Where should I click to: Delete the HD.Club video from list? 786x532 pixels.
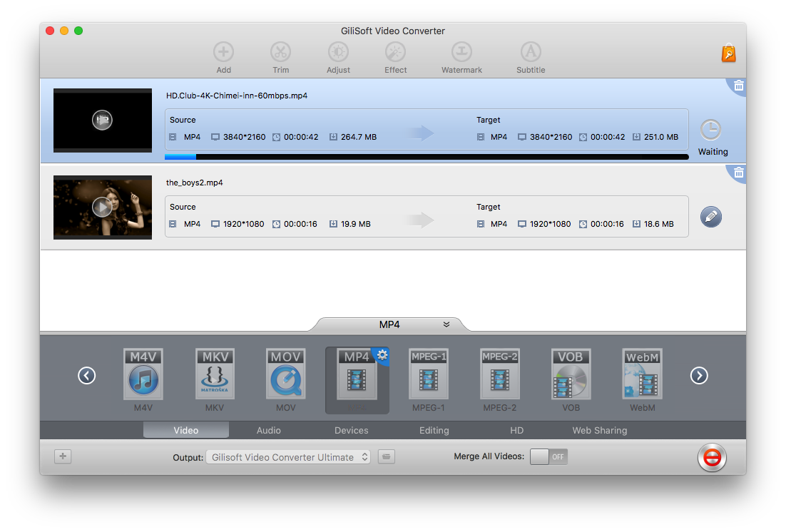point(738,86)
